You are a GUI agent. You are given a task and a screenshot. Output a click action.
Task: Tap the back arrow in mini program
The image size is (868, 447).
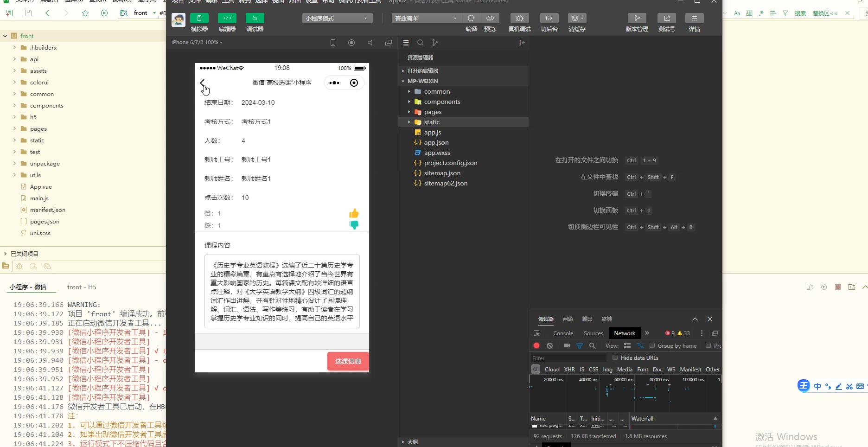(x=203, y=83)
